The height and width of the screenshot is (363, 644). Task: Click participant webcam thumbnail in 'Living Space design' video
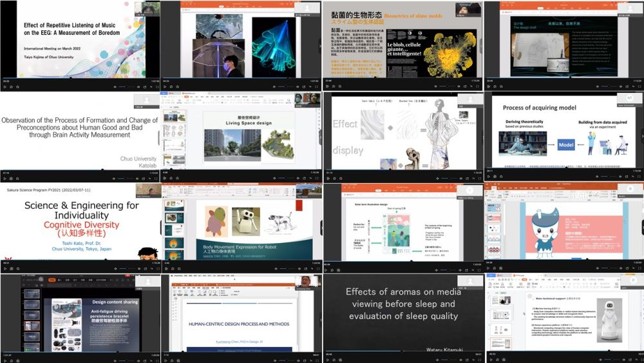pyautogui.click(x=308, y=98)
